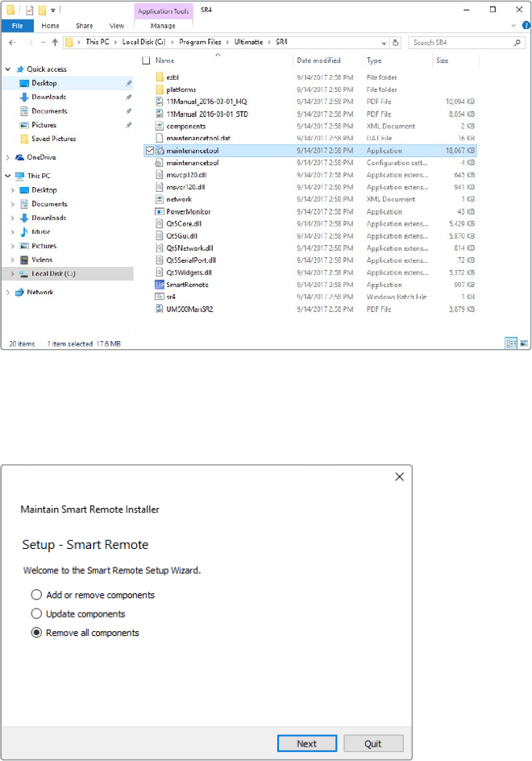
Task: Click the 11Manual_2016-03-01_STD PDF icon
Action: [160, 114]
